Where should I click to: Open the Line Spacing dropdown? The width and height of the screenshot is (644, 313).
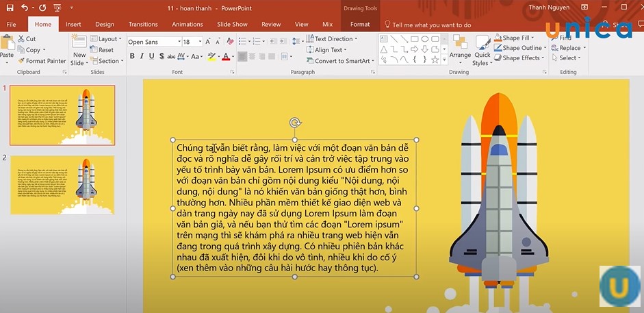297,42
